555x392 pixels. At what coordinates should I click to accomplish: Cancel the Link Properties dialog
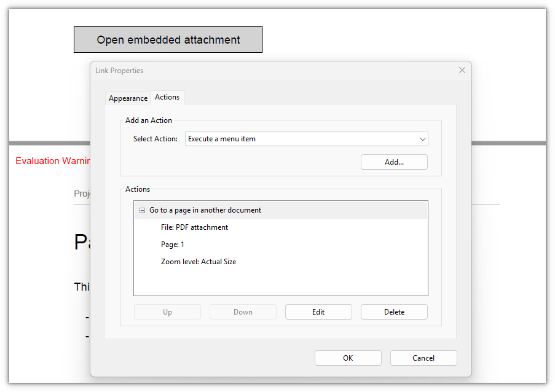click(423, 358)
